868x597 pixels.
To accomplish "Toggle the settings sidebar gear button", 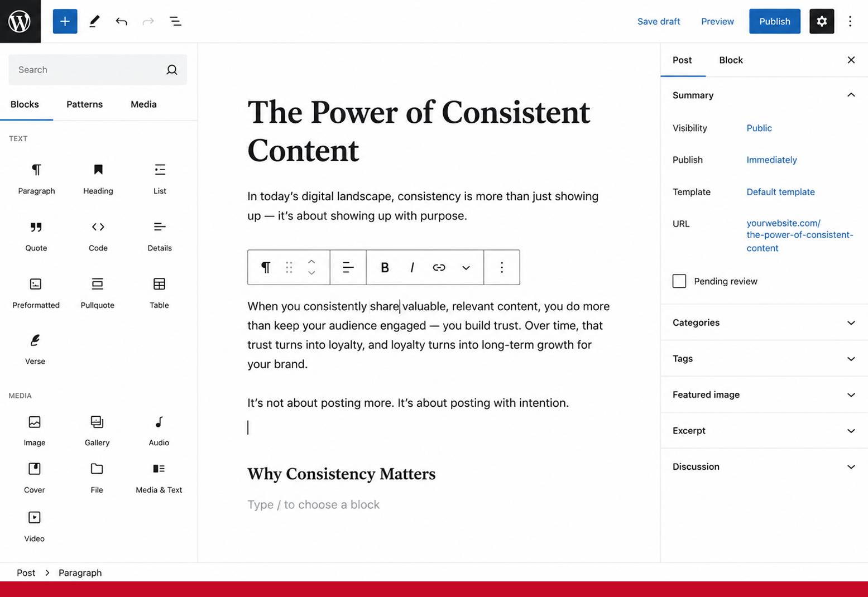I will click(821, 21).
